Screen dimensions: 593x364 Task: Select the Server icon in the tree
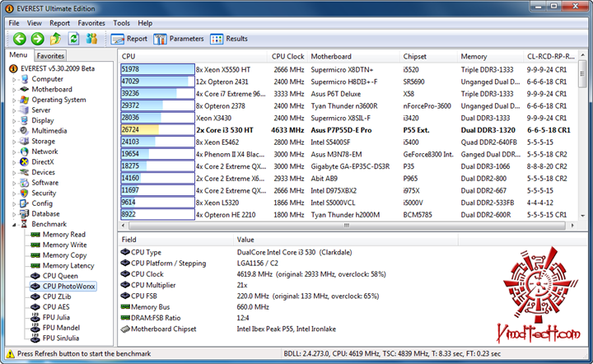coord(25,110)
